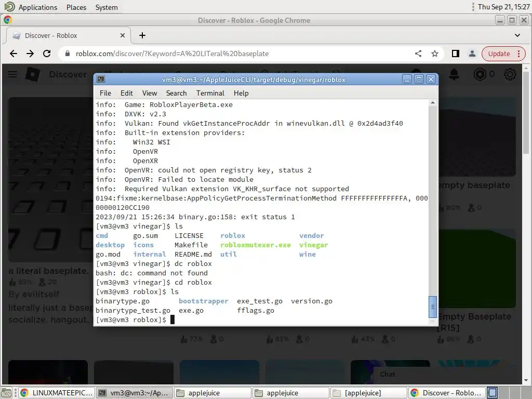The width and height of the screenshot is (532, 399).
Task: Minimize the terminal window
Action: tap(407, 79)
